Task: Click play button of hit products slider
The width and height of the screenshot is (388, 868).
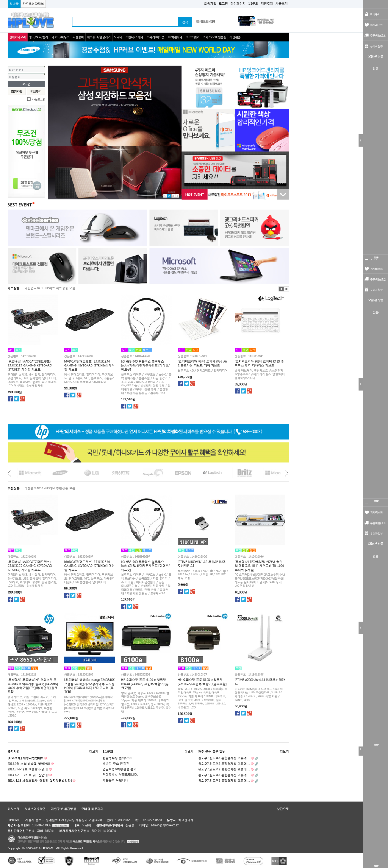Action: (281, 289)
